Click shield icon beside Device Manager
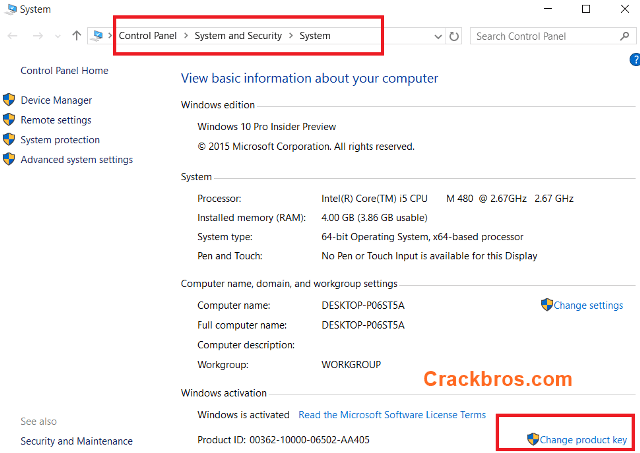 [9, 100]
